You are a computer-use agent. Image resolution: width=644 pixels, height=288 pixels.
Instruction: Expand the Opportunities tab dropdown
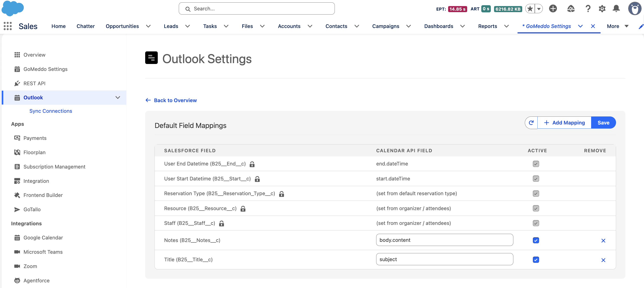click(148, 26)
